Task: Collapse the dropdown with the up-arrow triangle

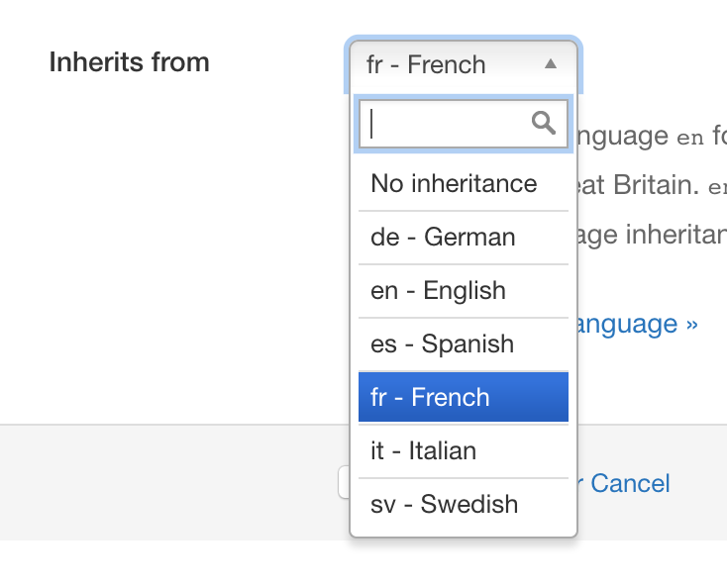Action: (x=551, y=64)
